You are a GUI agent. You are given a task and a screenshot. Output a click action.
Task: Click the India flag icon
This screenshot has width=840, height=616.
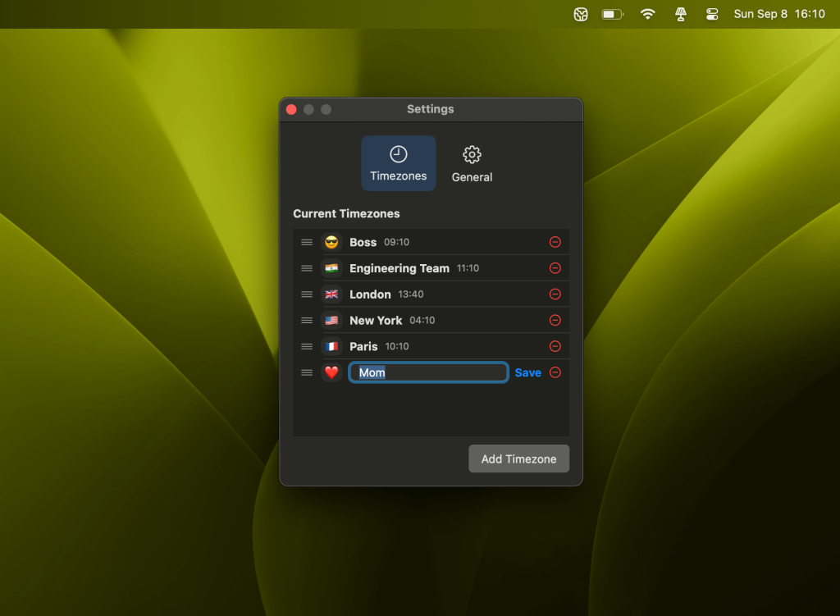pos(331,268)
